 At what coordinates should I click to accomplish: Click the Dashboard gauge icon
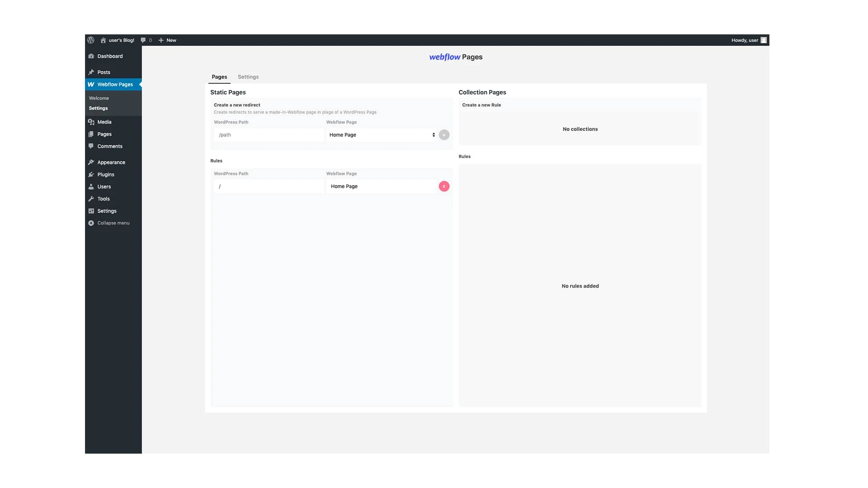pos(91,56)
